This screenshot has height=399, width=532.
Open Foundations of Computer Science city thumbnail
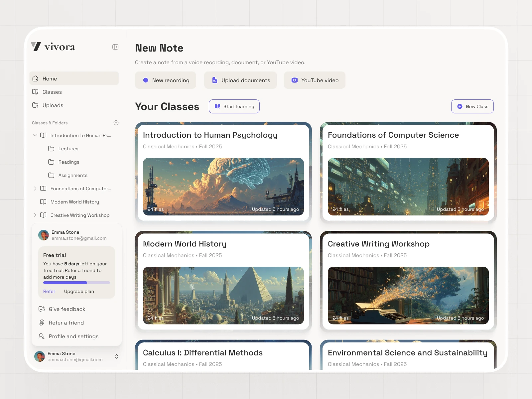(408, 187)
